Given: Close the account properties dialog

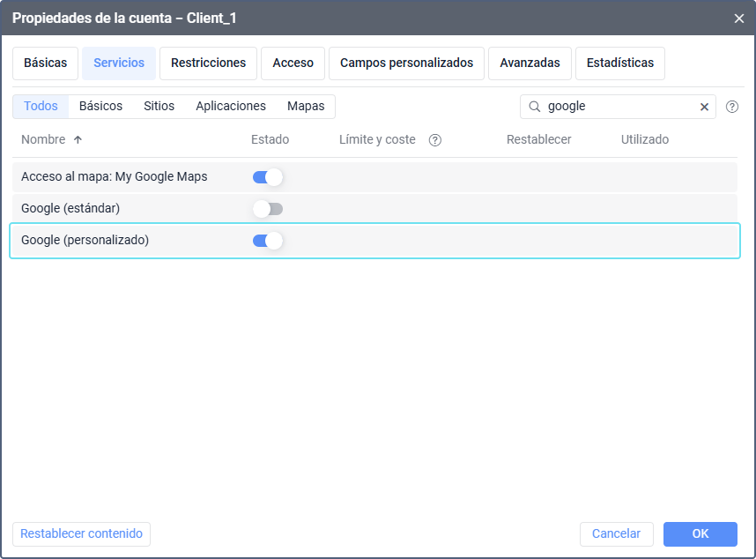Looking at the screenshot, I should (x=738, y=18).
